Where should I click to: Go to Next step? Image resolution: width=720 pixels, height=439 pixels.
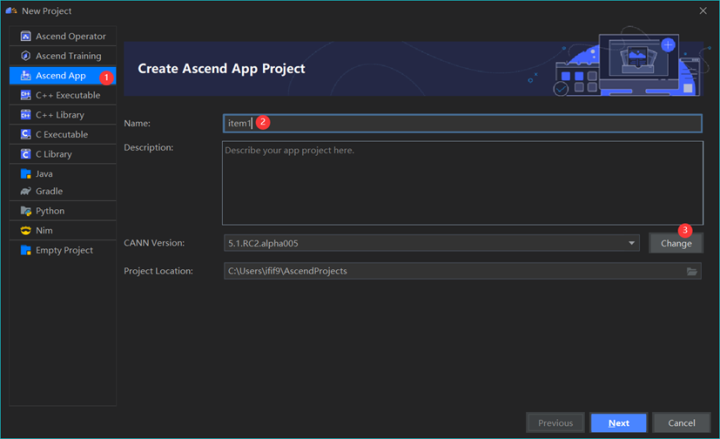click(x=619, y=423)
